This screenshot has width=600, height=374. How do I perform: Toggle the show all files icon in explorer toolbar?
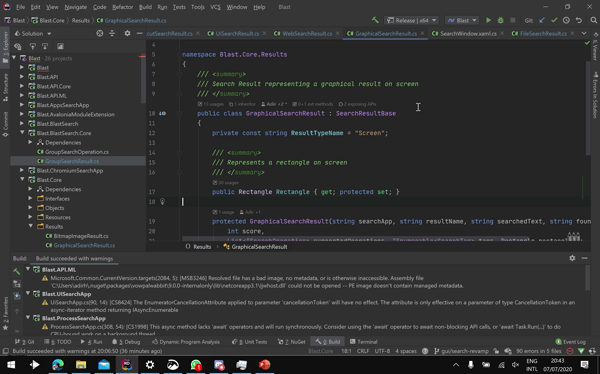(x=18, y=46)
